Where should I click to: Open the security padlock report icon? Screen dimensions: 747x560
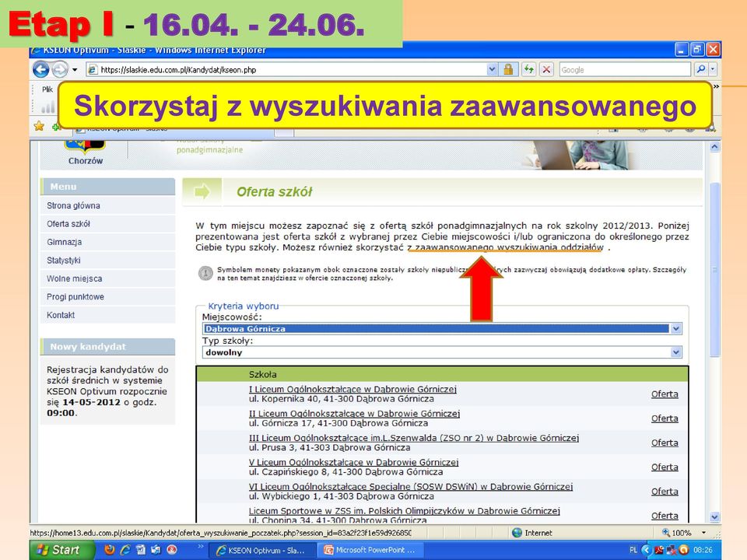[508, 69]
